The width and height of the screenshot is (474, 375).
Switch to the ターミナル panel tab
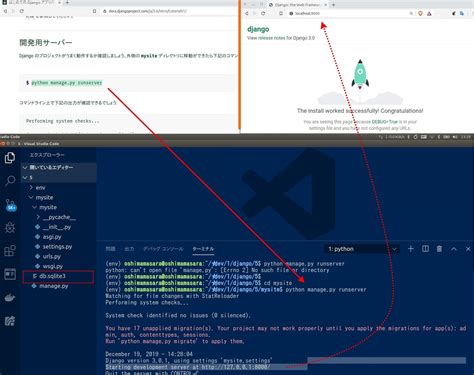pyautogui.click(x=203, y=249)
